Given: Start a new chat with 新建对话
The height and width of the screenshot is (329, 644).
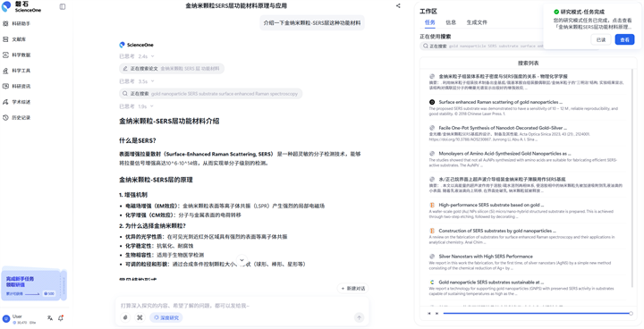Looking at the screenshot, I should click(352, 289).
